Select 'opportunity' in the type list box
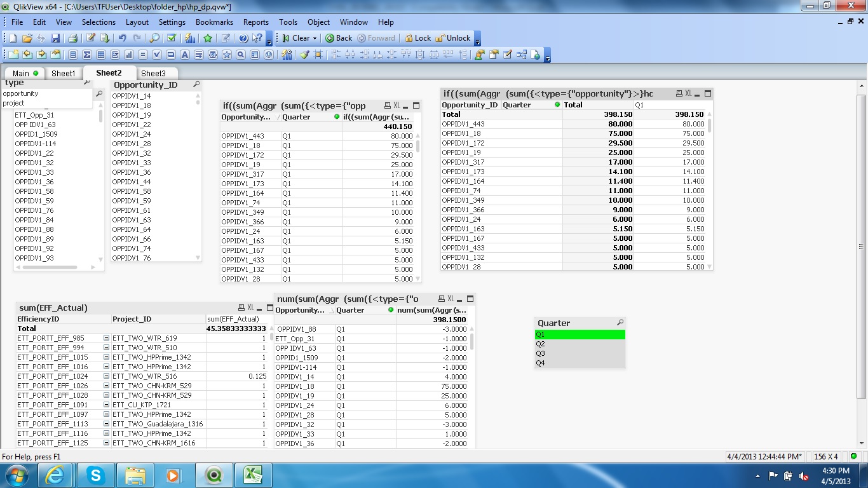868x488 pixels. click(x=47, y=93)
